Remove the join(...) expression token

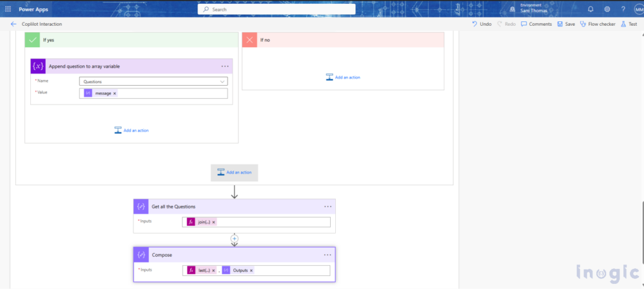[x=214, y=222]
